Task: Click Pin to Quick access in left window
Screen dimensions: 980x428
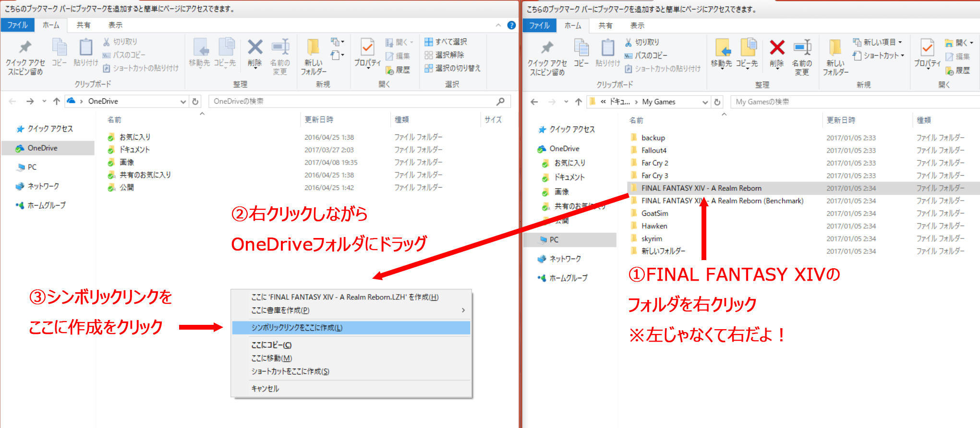Action: pos(25,58)
